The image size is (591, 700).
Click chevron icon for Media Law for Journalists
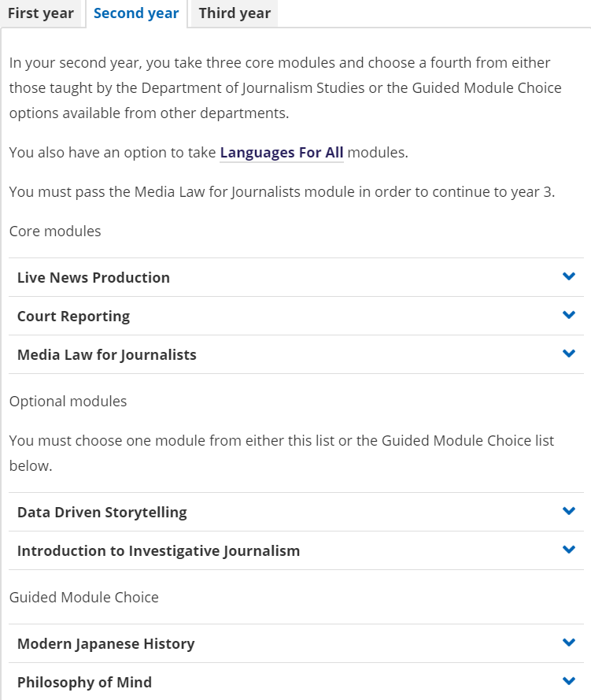pos(569,354)
